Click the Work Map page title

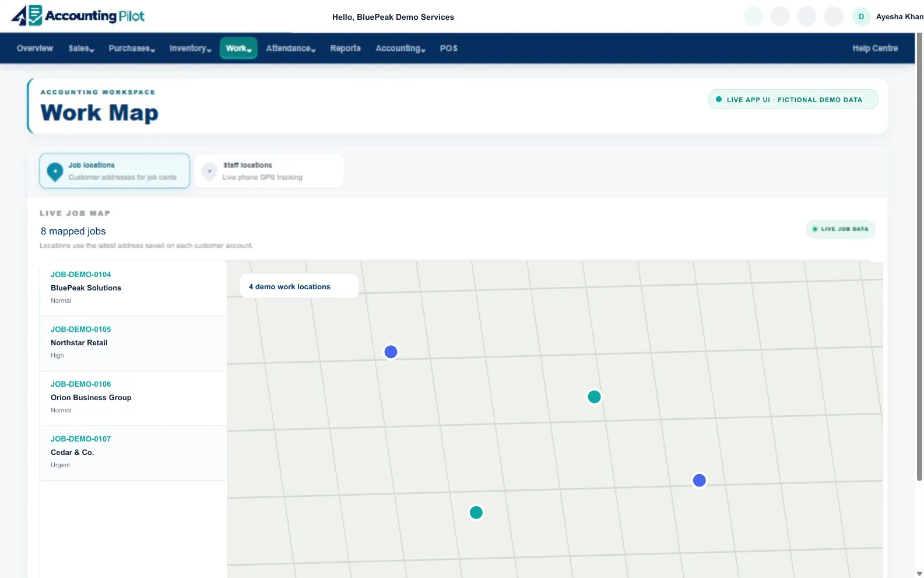[99, 112]
